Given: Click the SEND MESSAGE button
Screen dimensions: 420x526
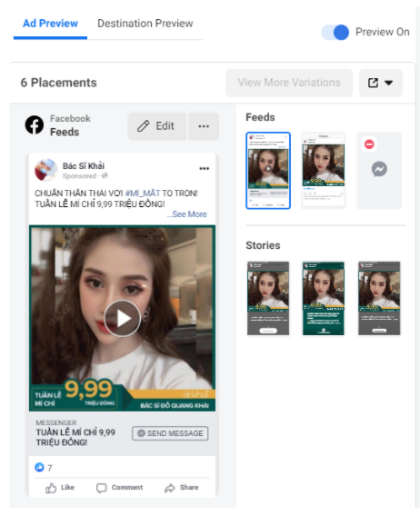Looking at the screenshot, I should click(170, 433).
